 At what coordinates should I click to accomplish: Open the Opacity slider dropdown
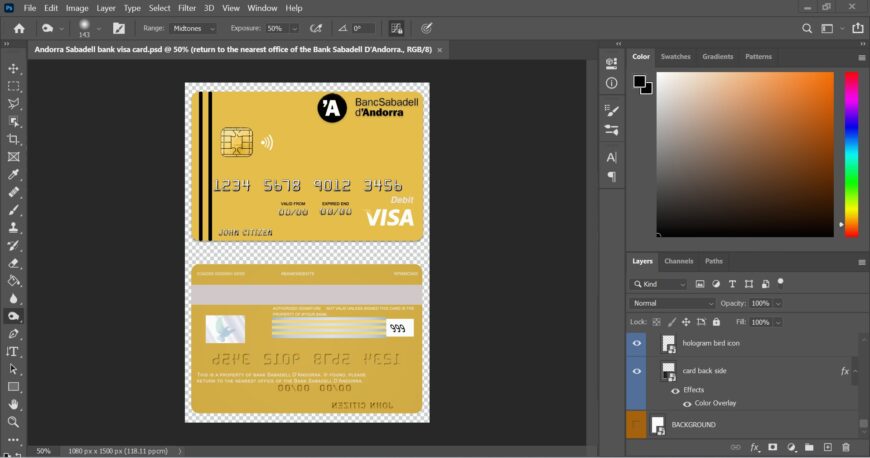pos(778,303)
